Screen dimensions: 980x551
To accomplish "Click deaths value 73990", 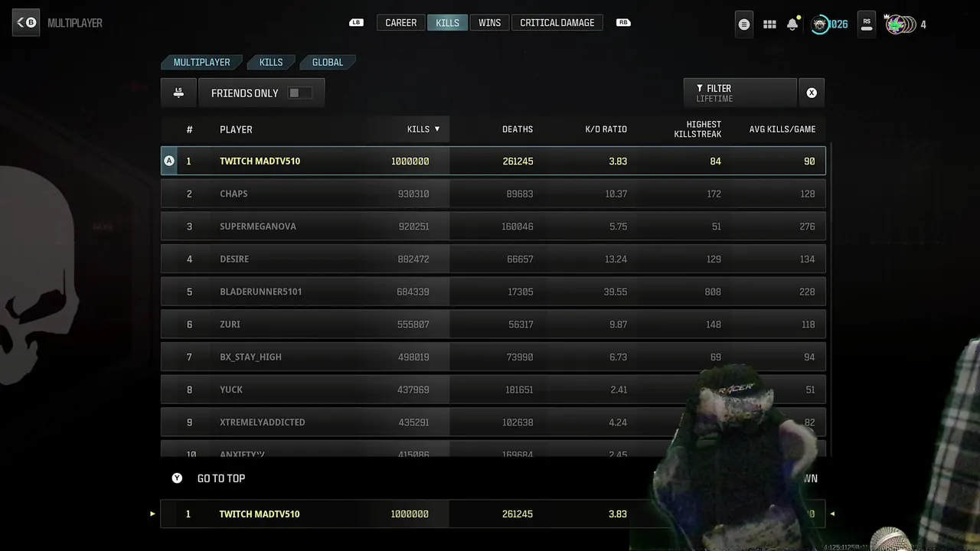I will tap(519, 357).
